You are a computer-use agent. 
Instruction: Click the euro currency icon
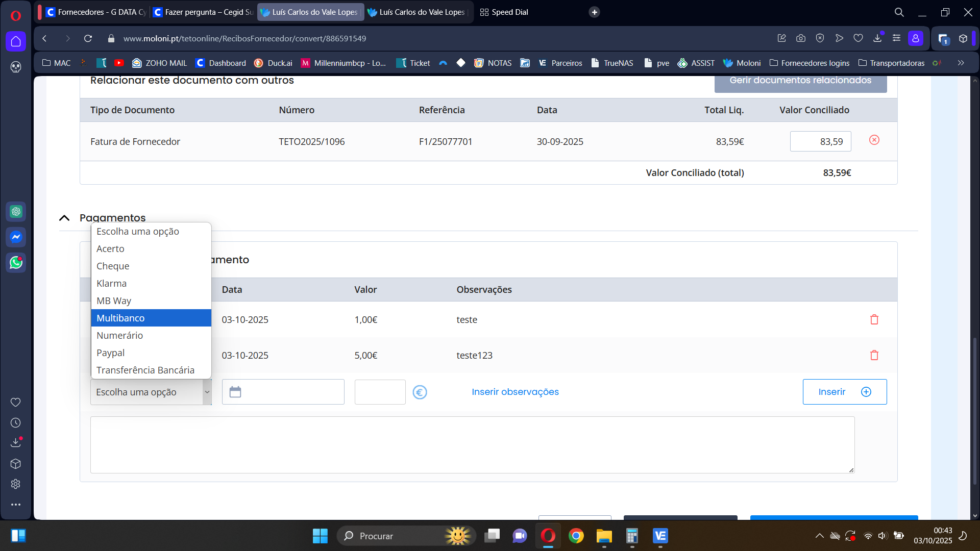420,392
